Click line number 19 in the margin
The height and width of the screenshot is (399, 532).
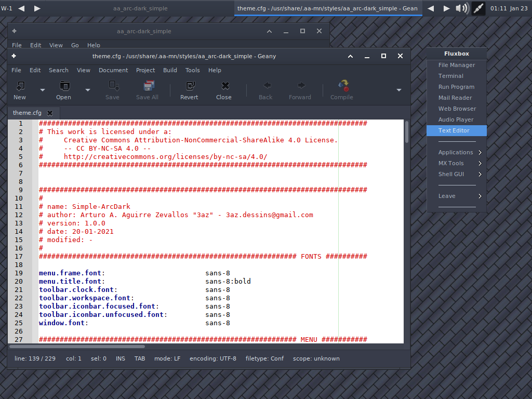coord(19,273)
